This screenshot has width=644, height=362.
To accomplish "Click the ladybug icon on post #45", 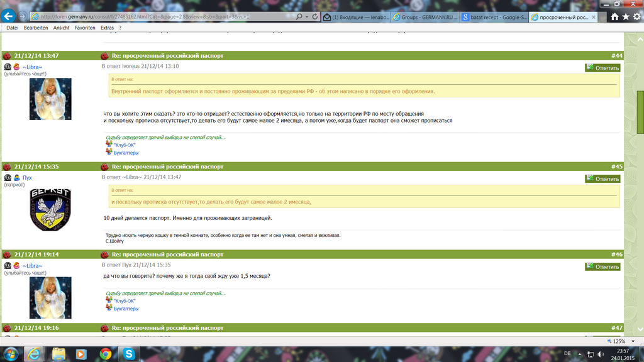I will (x=104, y=167).
